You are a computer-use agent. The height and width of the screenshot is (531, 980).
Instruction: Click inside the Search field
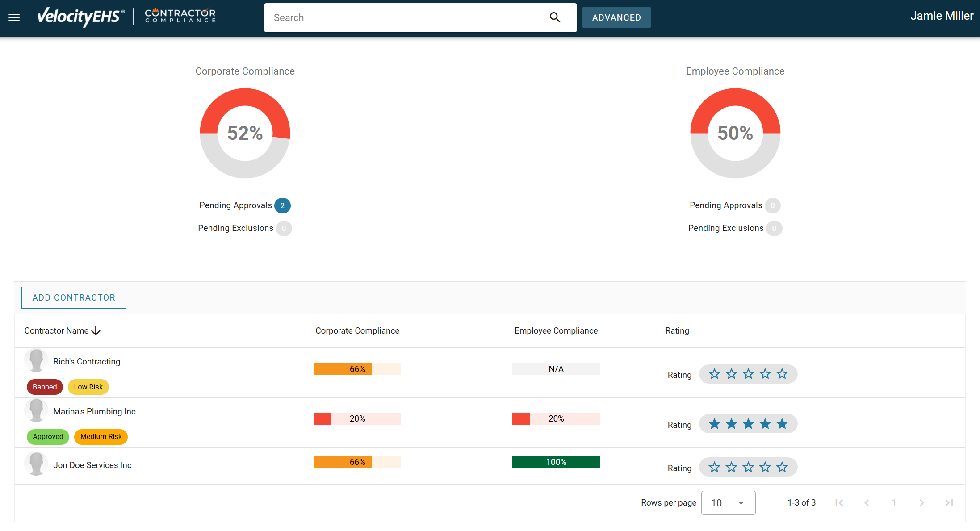tap(402, 17)
